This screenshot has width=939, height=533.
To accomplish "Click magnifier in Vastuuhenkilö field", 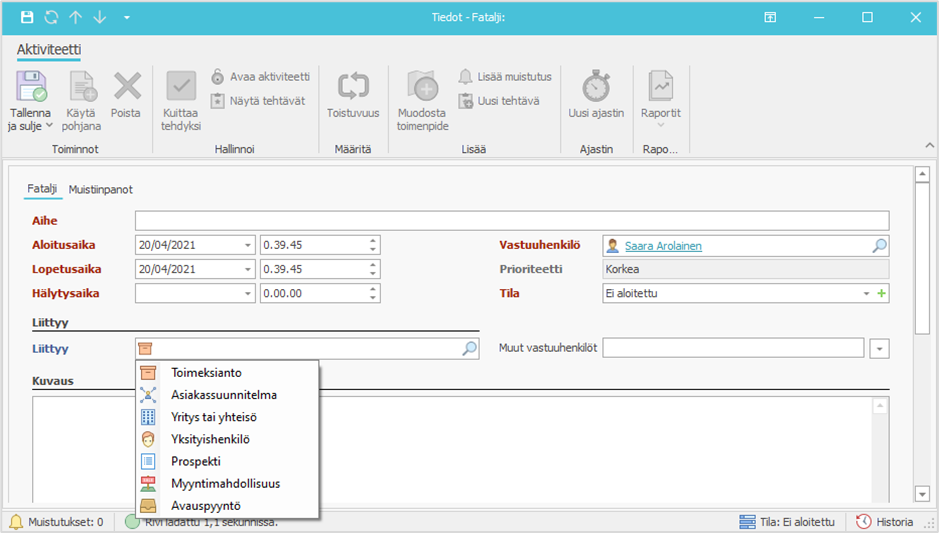I will tap(879, 245).
